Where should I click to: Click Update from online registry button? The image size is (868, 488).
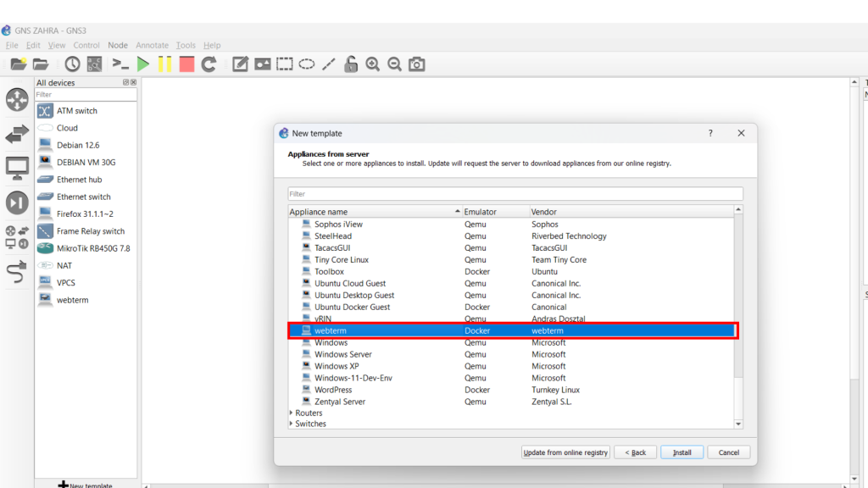coord(565,452)
